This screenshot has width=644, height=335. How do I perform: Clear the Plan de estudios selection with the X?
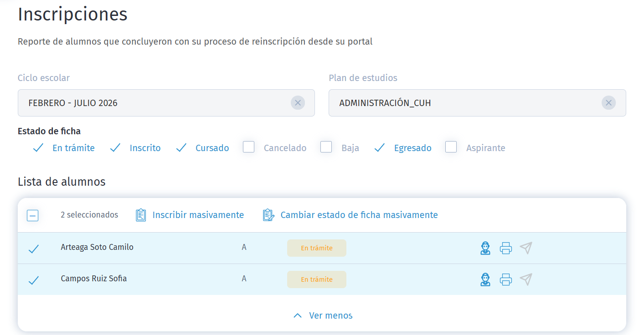pos(608,103)
